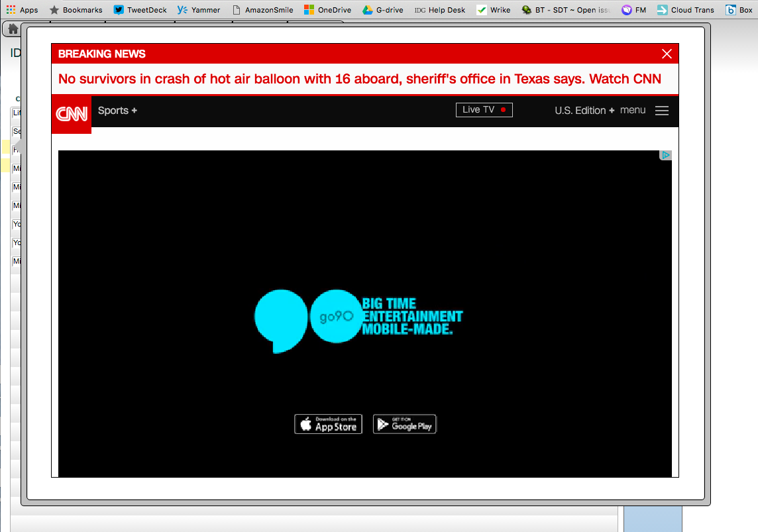758x532 pixels.
Task: Click the Live TV button
Action: pos(484,110)
